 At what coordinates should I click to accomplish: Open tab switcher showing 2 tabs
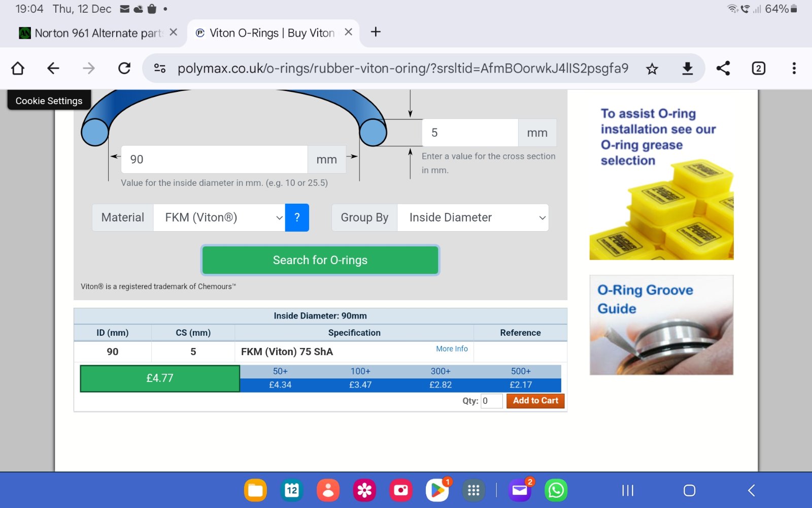[758, 69]
